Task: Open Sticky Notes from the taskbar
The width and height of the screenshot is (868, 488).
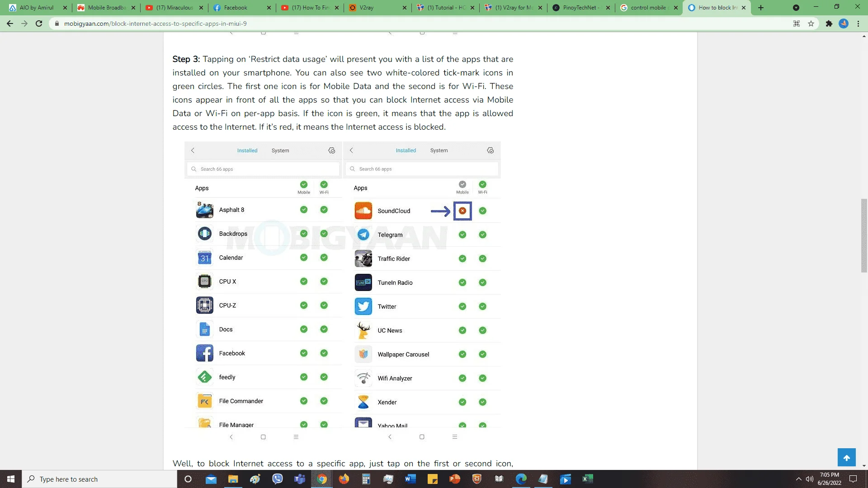Action: [x=433, y=479]
